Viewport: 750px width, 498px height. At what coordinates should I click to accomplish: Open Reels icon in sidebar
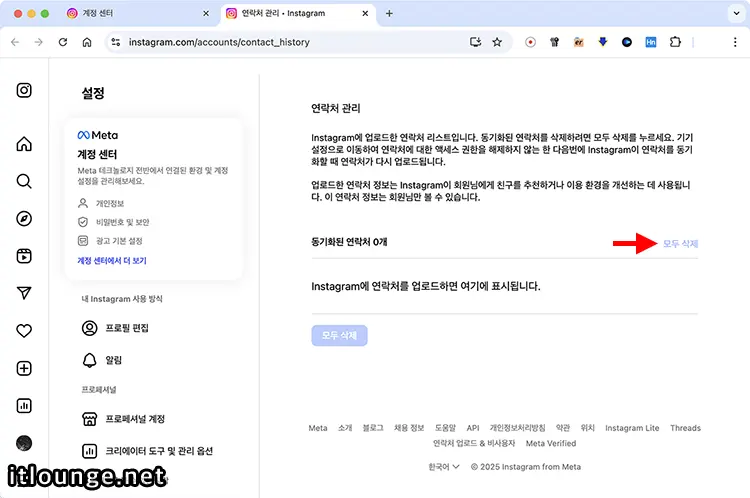tap(24, 255)
